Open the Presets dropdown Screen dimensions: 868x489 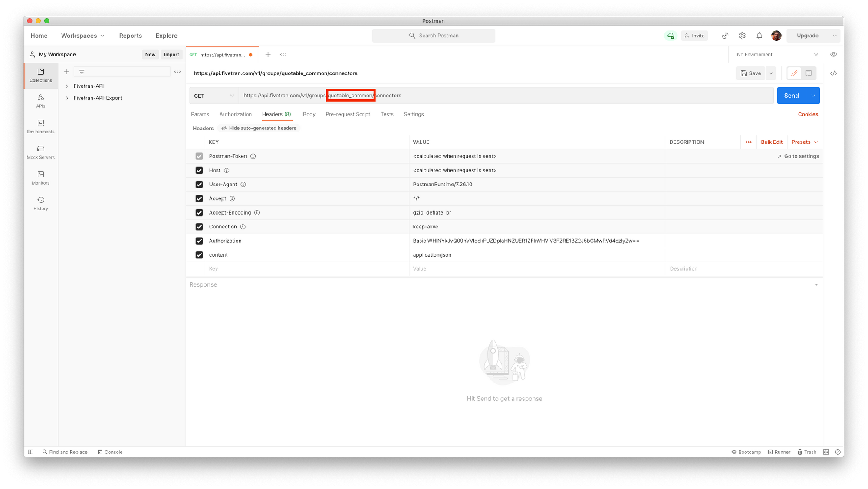click(x=805, y=142)
